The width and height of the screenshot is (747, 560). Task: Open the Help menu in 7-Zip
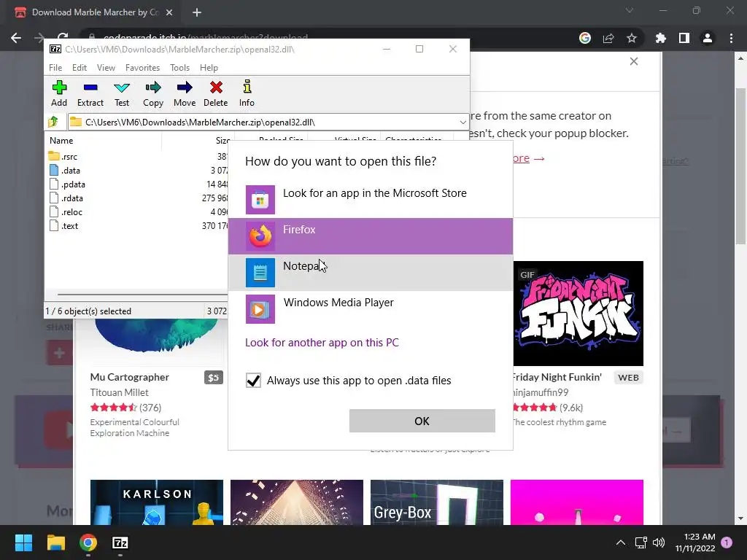209,68
